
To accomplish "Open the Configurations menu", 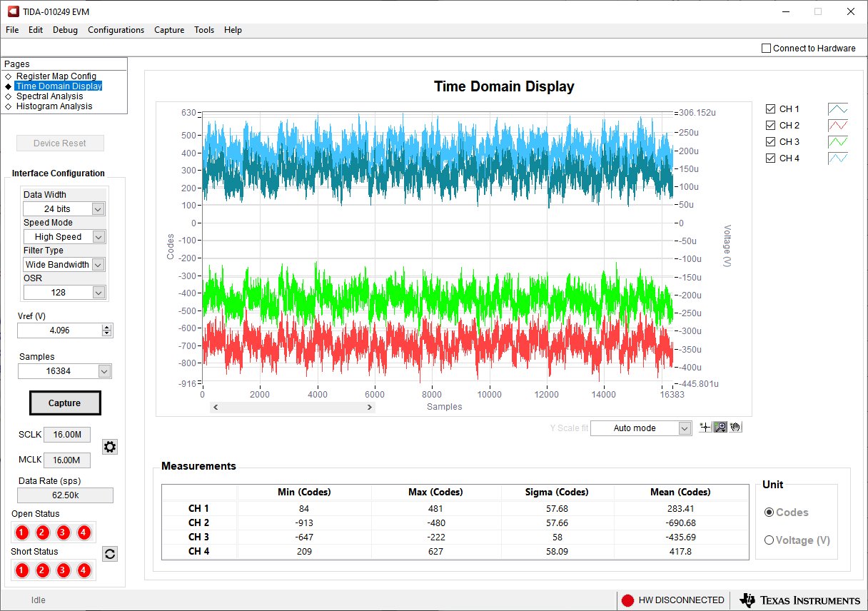I will click(x=116, y=30).
